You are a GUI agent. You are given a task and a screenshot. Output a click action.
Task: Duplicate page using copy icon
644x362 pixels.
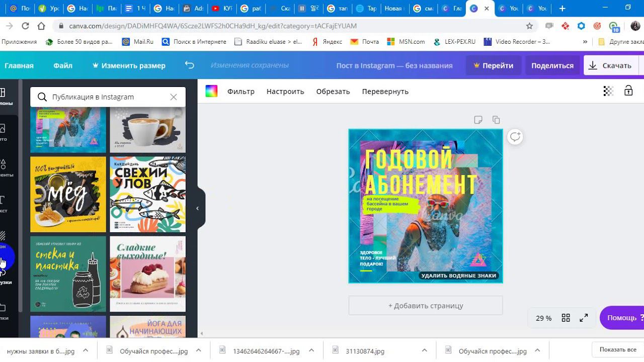point(496,120)
